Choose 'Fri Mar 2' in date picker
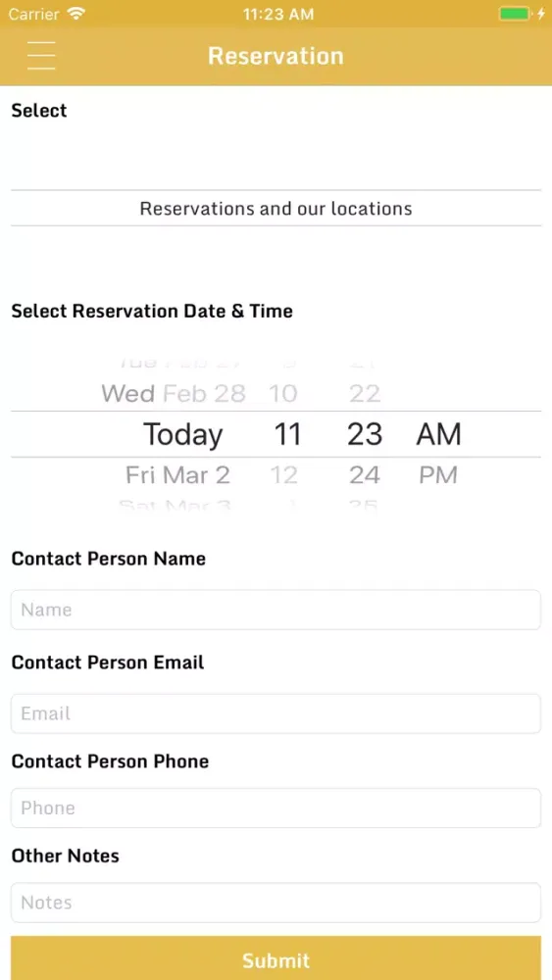 (177, 475)
